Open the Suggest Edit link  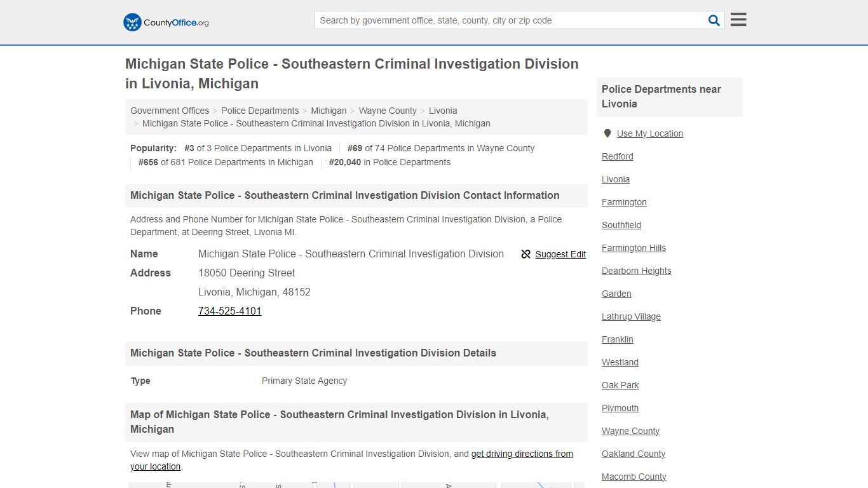coord(560,254)
